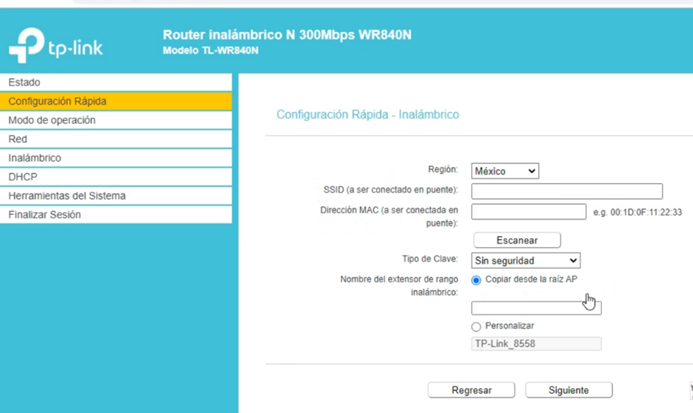693x413 pixels.
Task: Click the SSID (a ser conectado en puente) label
Action: click(391, 190)
